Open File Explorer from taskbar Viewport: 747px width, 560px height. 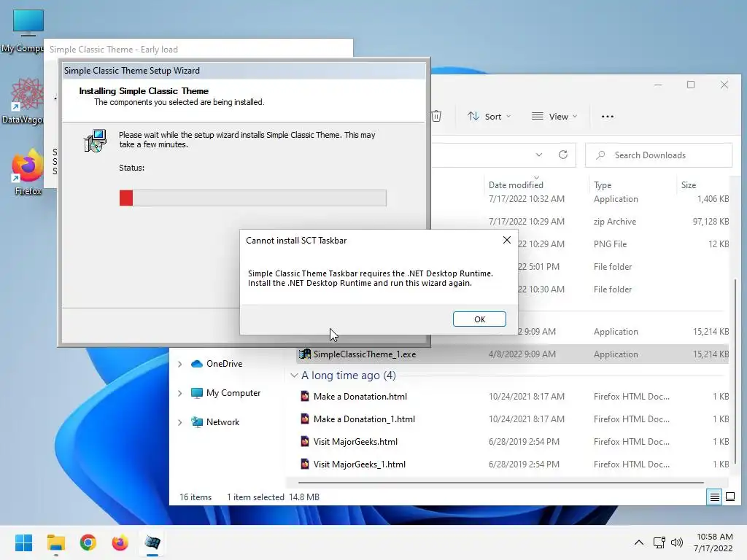click(x=55, y=542)
